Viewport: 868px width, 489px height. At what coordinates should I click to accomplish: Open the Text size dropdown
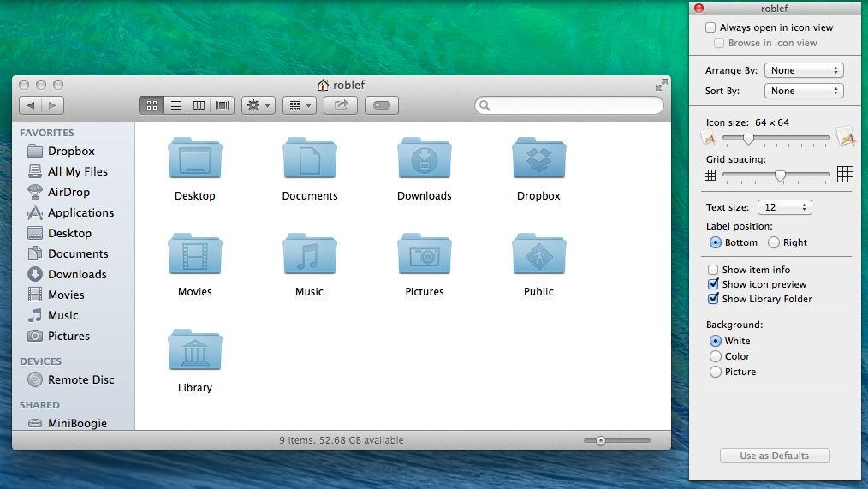click(x=785, y=207)
